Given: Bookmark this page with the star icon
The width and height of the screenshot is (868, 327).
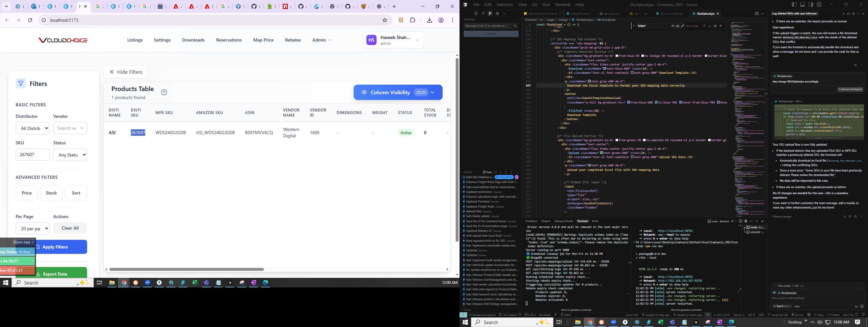Looking at the screenshot, I should (x=385, y=20).
